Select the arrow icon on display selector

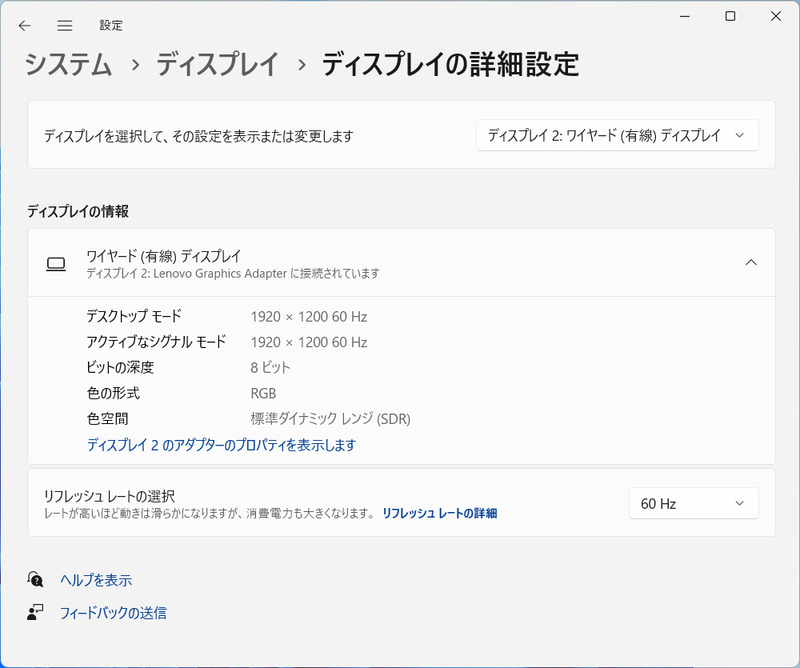tap(741, 135)
